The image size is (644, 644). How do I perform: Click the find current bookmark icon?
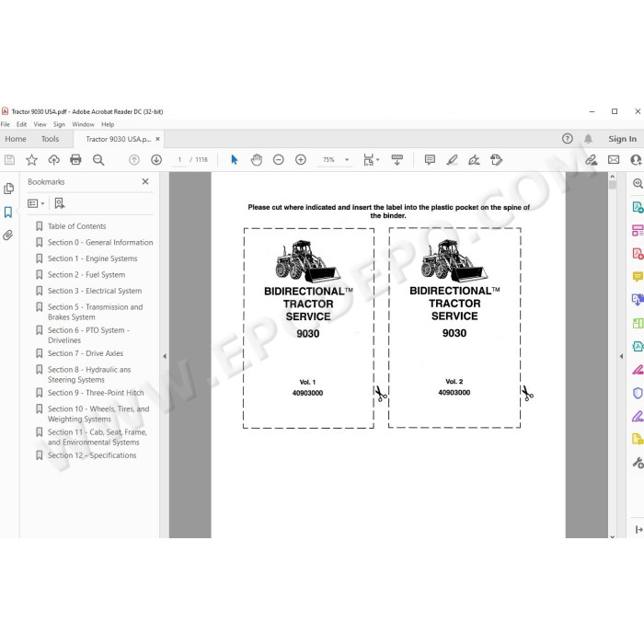pyautogui.click(x=60, y=203)
